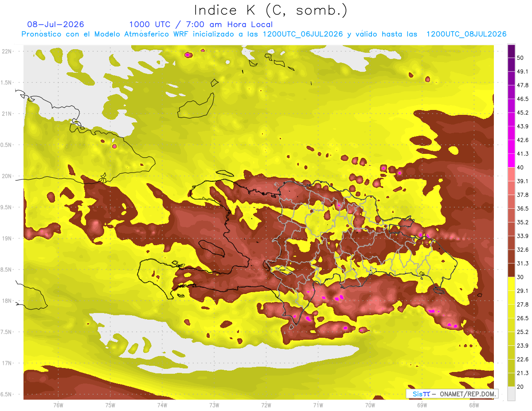
Task: Click the '37.8' colorbar value
Action: coord(523,195)
